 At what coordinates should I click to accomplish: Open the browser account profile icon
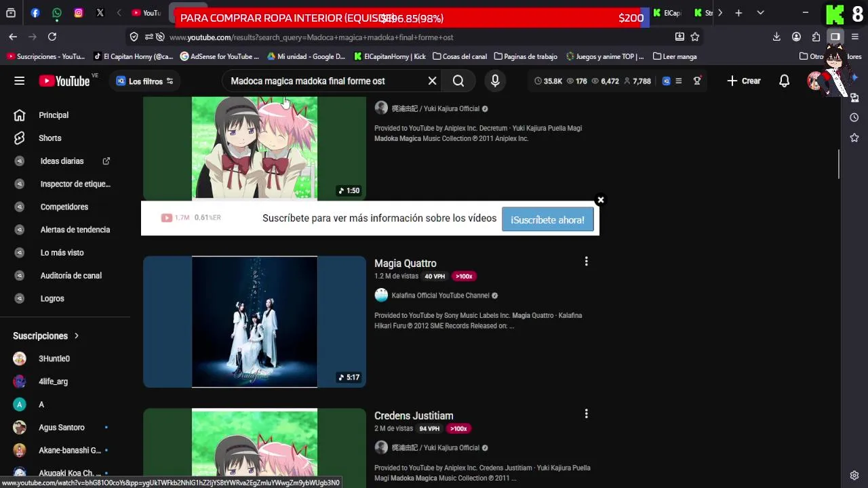point(797,37)
